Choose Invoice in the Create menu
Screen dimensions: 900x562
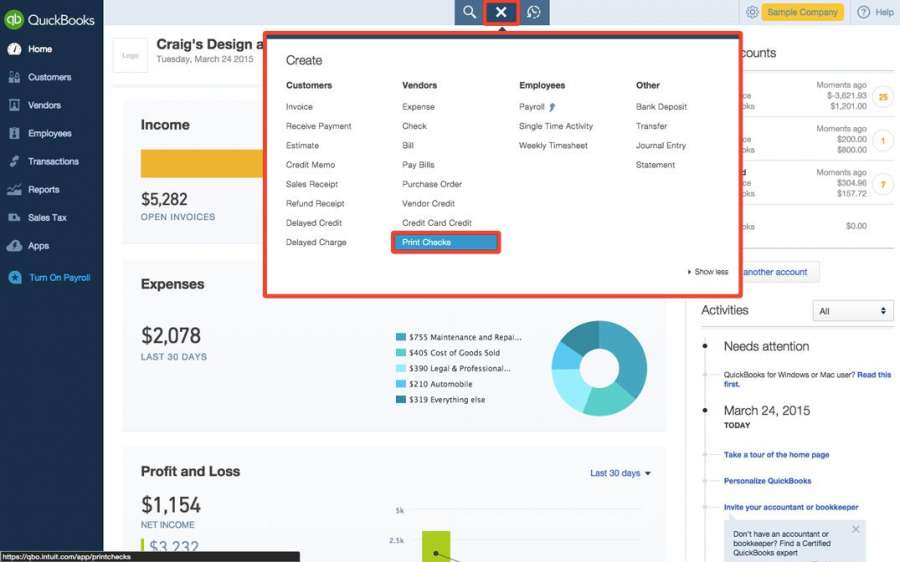[x=299, y=107]
